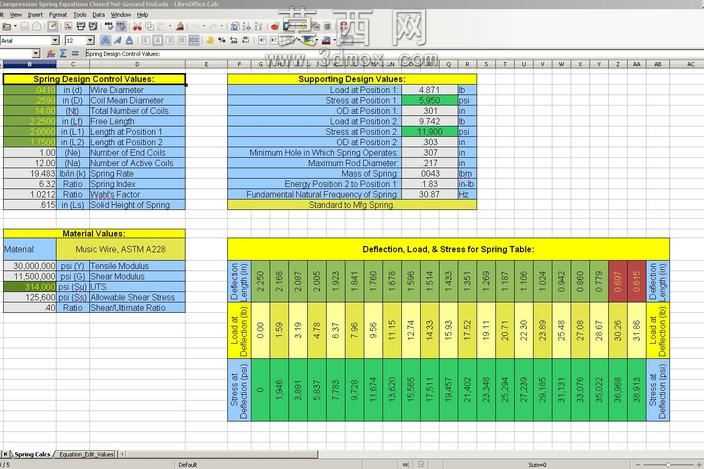The width and height of the screenshot is (704, 469).
Task: Open the Data menu
Action: (x=98, y=14)
